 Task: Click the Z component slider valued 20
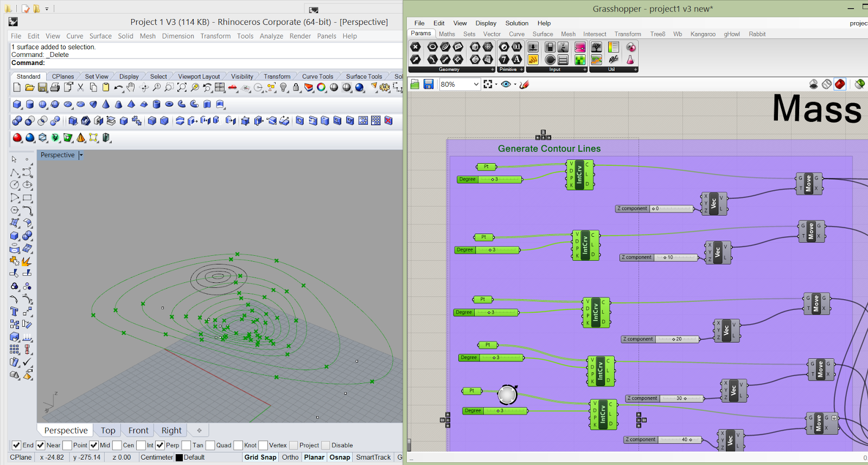(x=660, y=339)
